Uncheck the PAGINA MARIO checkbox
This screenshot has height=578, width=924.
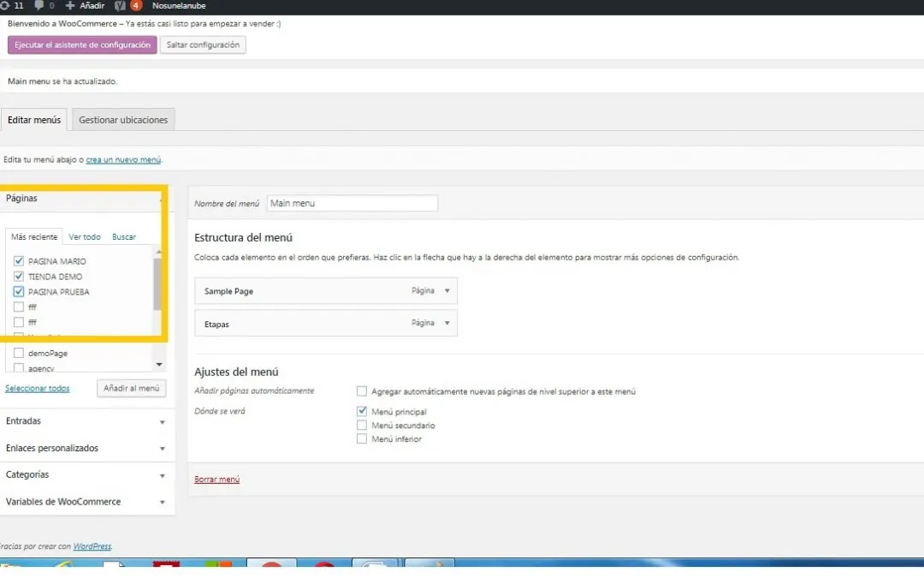tap(19, 261)
